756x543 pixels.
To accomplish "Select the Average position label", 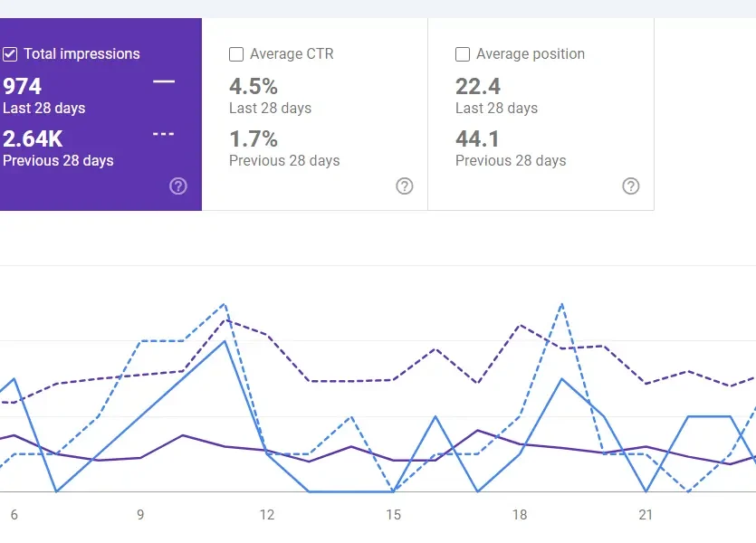I will 531,54.
